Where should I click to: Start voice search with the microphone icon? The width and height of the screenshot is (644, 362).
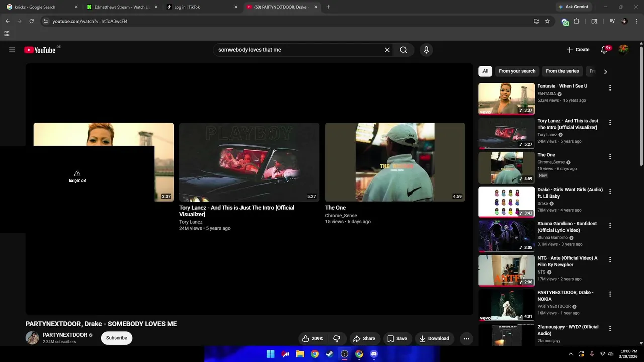pos(426,50)
